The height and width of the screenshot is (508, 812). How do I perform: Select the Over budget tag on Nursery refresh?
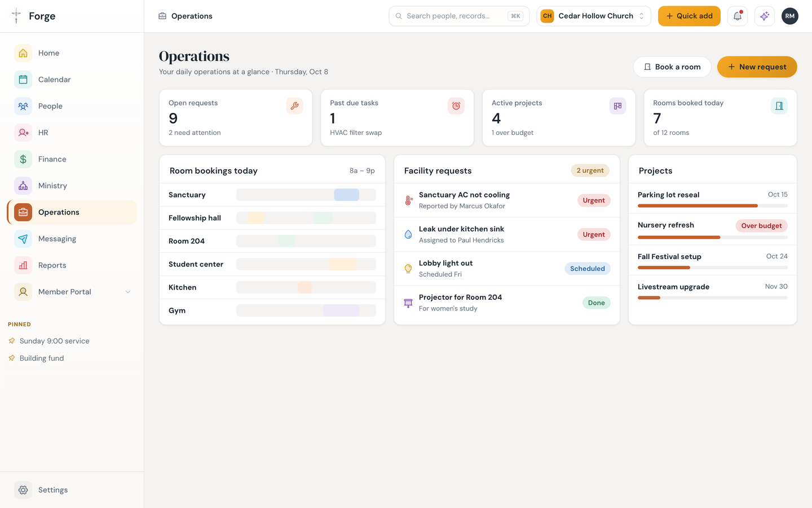(761, 226)
